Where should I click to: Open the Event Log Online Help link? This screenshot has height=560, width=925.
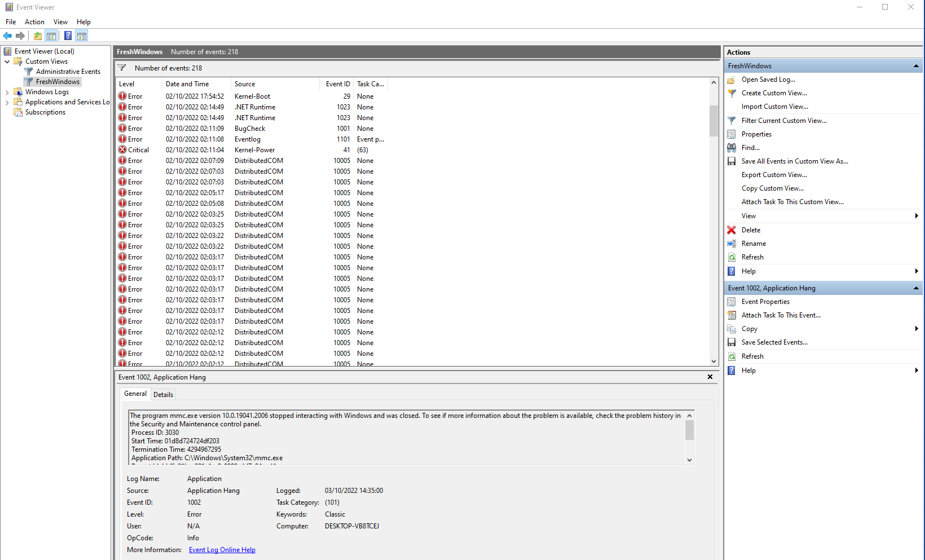(x=222, y=550)
